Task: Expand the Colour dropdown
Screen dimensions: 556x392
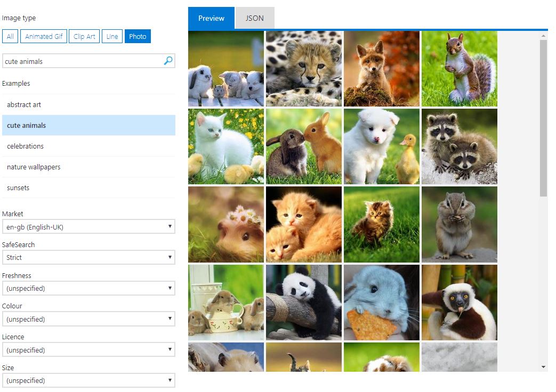Action: click(x=88, y=319)
